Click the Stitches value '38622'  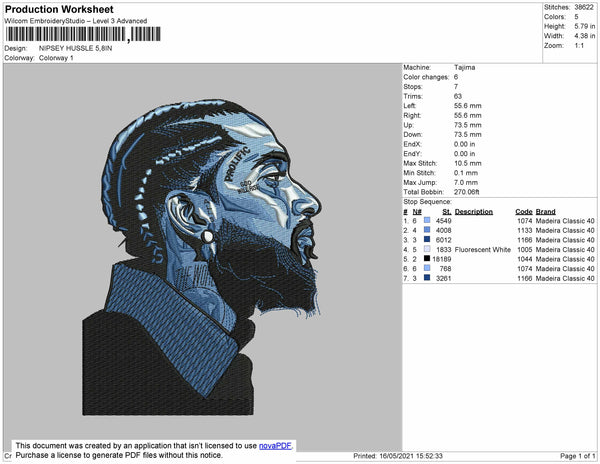[x=584, y=7]
